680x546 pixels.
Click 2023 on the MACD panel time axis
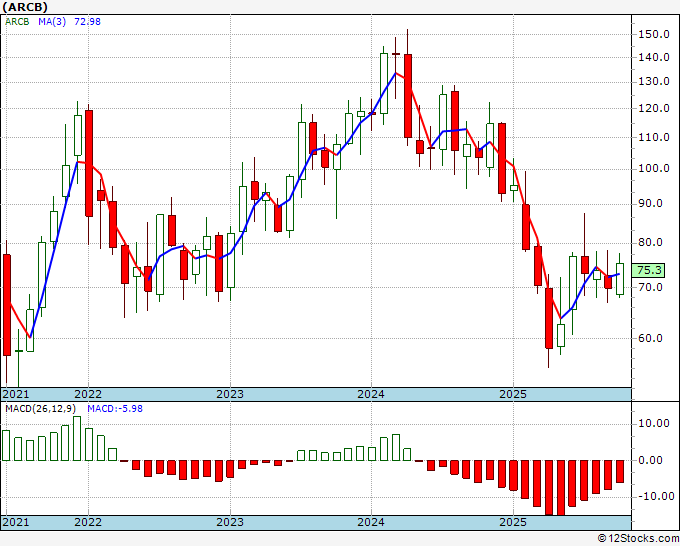(230, 522)
